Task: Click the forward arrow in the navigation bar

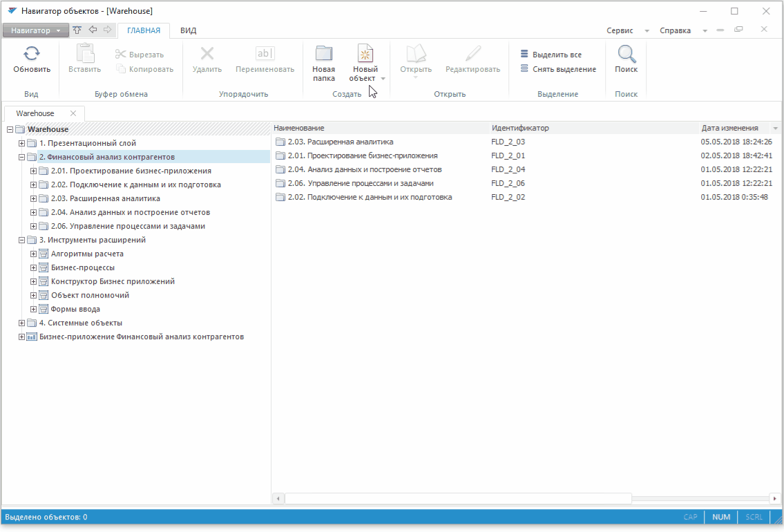Action: [x=108, y=30]
